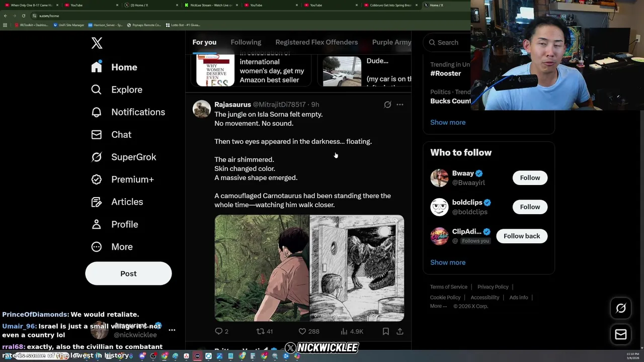644x362 pixels.
Task: Open Explore from the sidebar
Action: coord(117,89)
